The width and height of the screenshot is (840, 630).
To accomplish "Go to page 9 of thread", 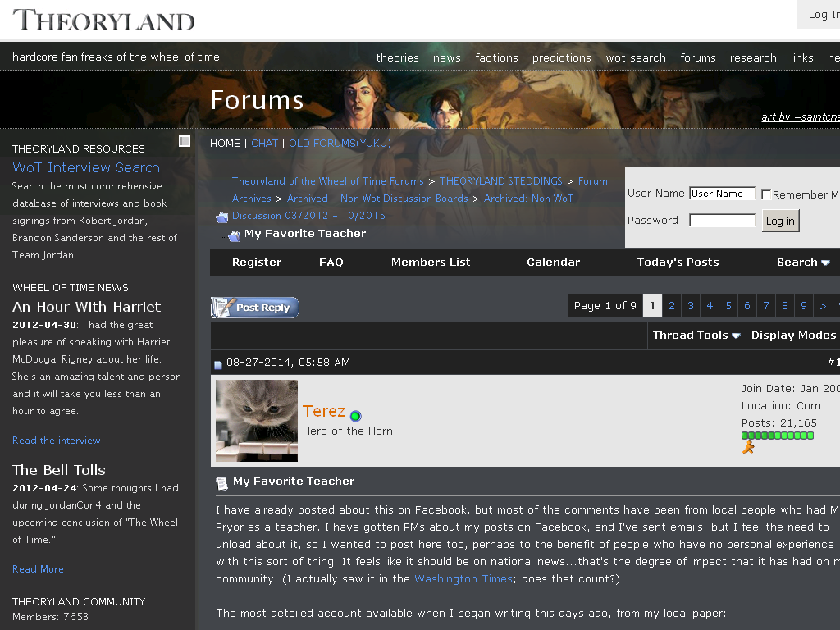I will 804,305.
